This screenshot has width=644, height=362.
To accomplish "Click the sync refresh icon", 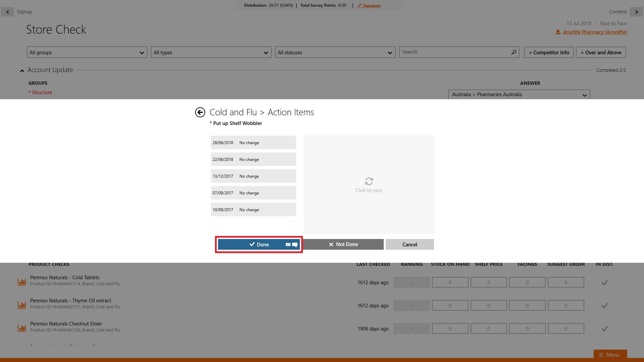I will 369,181.
